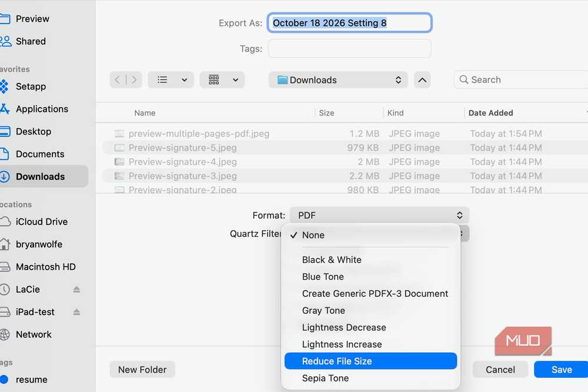588x392 pixels.
Task: Go forward to next folder
Action: (x=134, y=80)
